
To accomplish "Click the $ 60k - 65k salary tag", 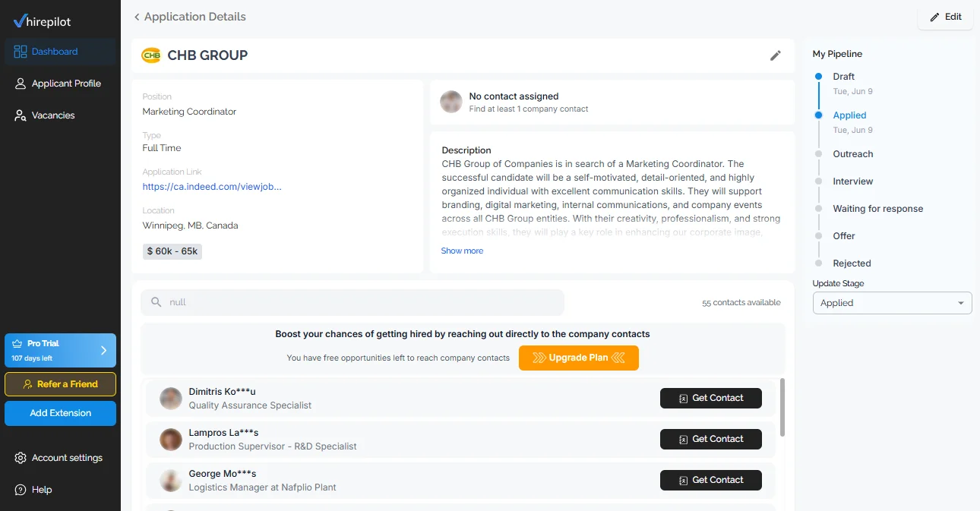I will 172,251.
